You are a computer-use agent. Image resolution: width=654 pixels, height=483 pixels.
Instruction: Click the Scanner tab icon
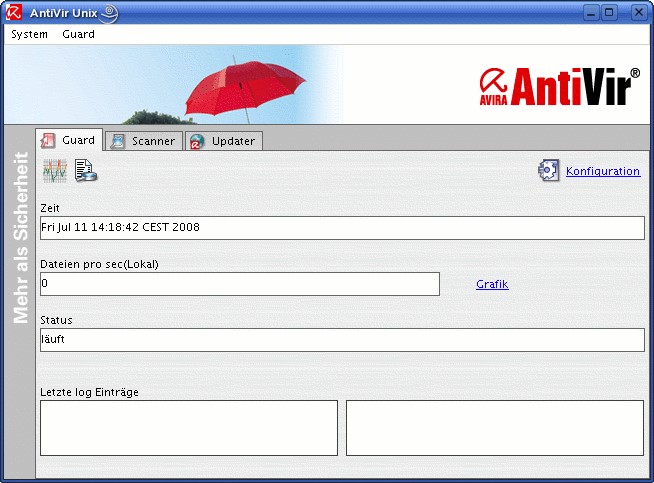click(x=118, y=141)
